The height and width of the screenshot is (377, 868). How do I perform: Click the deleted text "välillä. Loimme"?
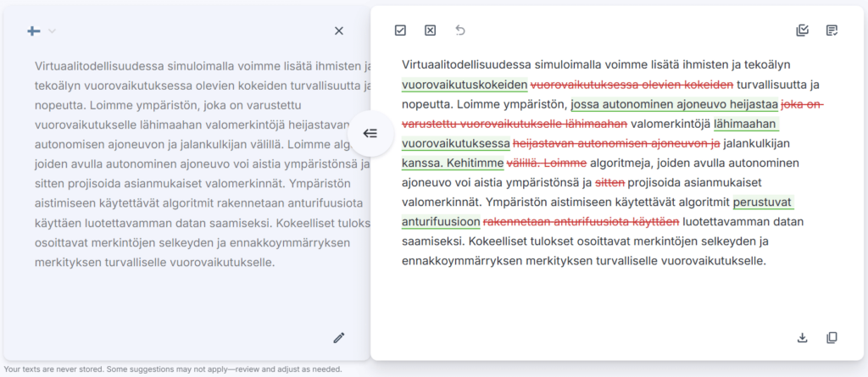[x=547, y=163]
